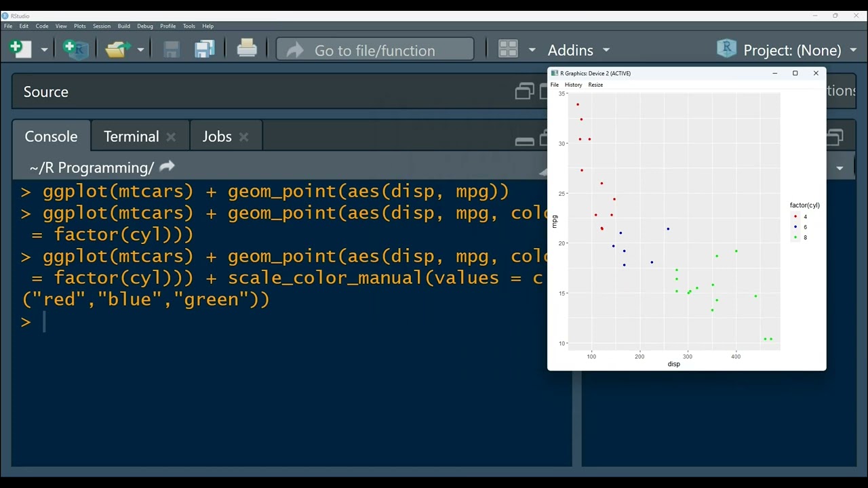Open the Edit menu
The height and width of the screenshot is (488, 868).
point(24,26)
